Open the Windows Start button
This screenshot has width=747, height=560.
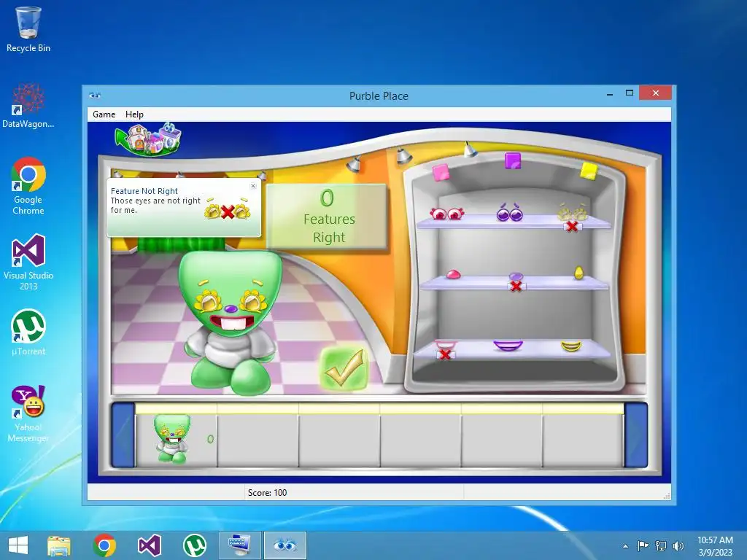(x=18, y=545)
